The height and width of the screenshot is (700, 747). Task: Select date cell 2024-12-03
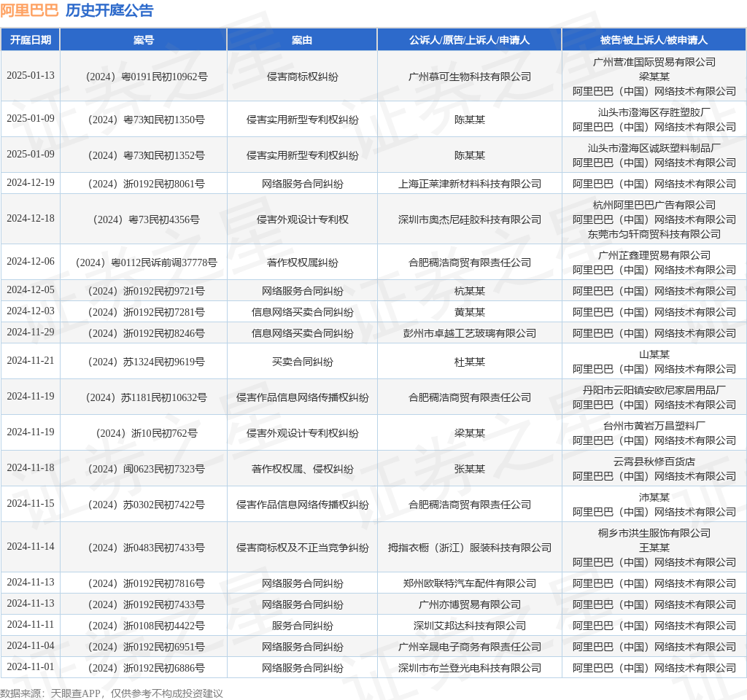(x=31, y=311)
